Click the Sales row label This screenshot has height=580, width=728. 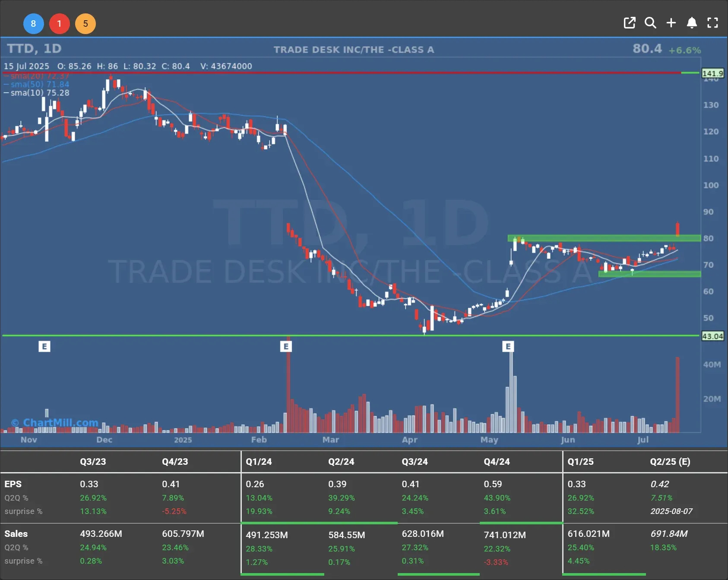[16, 534]
